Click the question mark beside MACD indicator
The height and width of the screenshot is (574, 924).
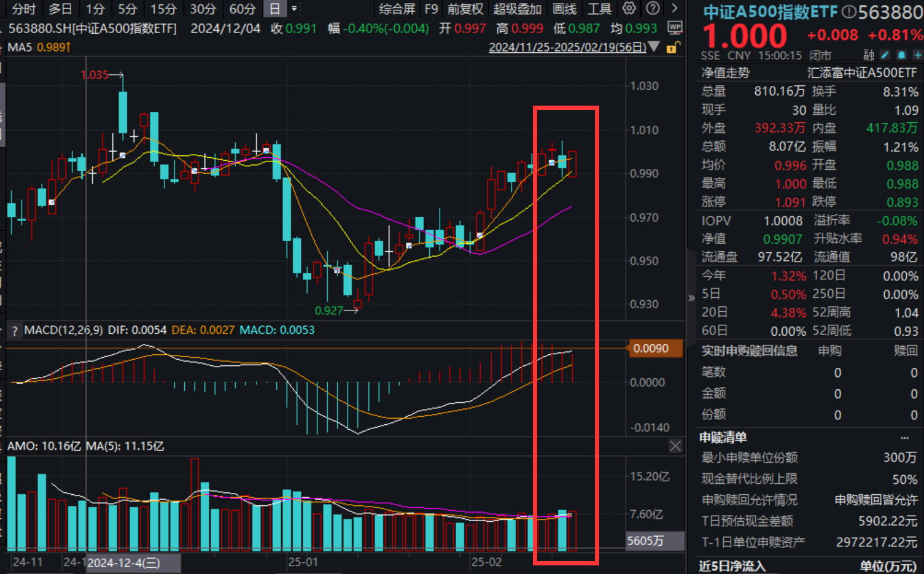coord(14,330)
